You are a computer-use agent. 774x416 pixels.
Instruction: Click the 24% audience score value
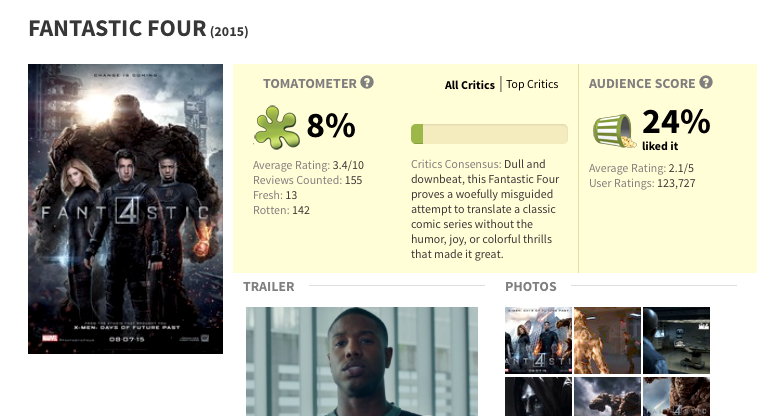point(676,122)
